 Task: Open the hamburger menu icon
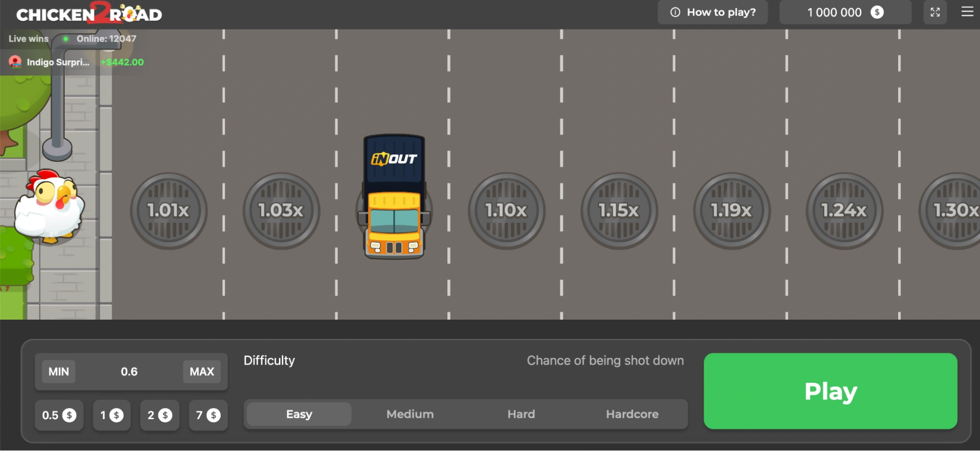point(967,12)
